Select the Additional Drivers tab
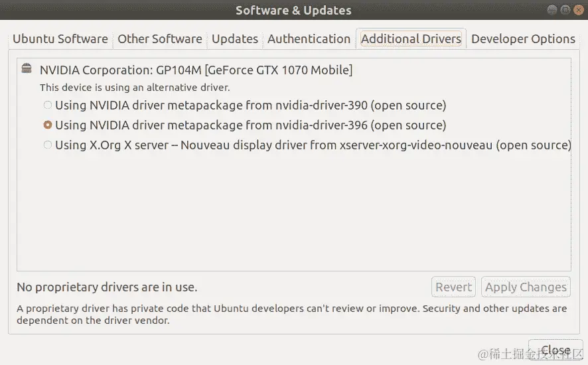The image size is (588, 365). point(411,39)
